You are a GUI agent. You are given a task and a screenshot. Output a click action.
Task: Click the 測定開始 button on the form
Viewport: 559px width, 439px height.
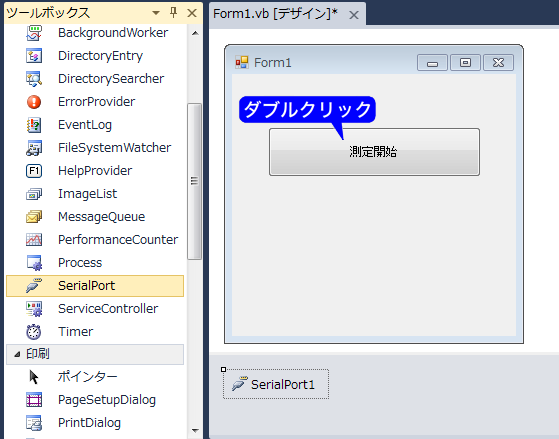coord(374,152)
